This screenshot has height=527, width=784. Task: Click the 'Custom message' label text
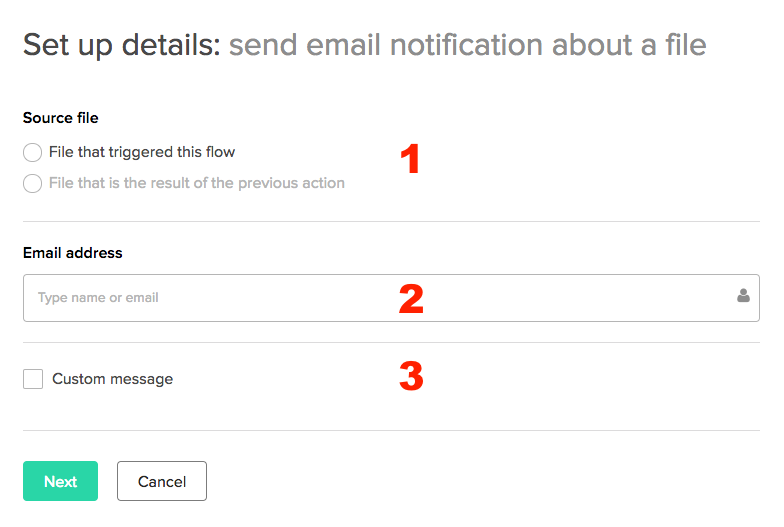(112, 379)
